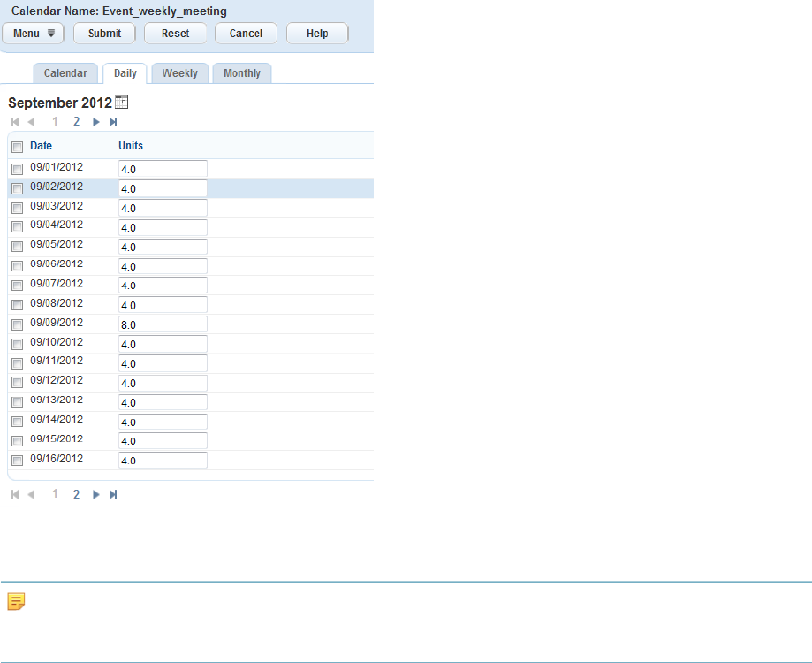This screenshot has width=812, height=663.
Task: Check the box for 09/06/2012
Action: pyautogui.click(x=17, y=266)
